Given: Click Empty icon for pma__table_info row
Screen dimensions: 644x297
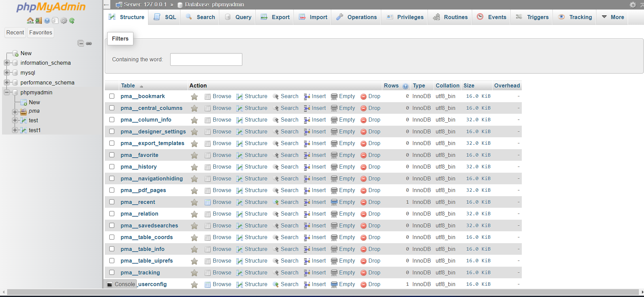Looking at the screenshot, I should (334, 249).
